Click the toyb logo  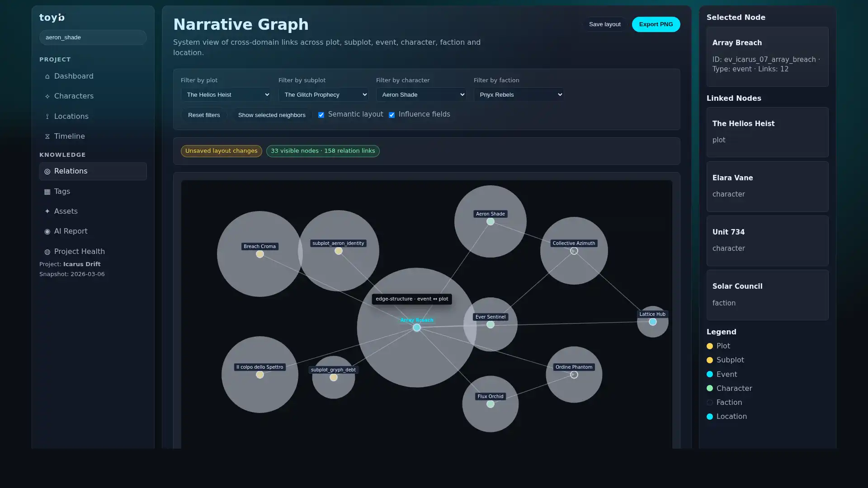click(52, 18)
